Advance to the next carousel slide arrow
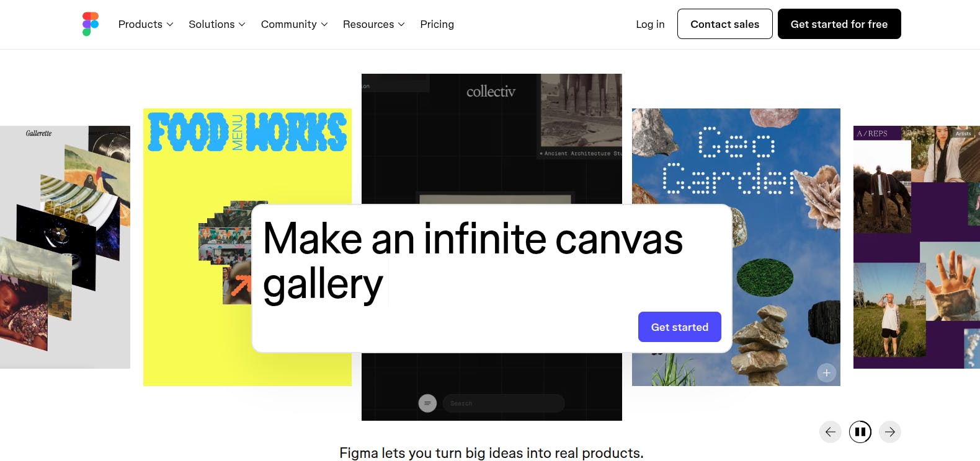Image resolution: width=980 pixels, height=461 pixels. (890, 432)
